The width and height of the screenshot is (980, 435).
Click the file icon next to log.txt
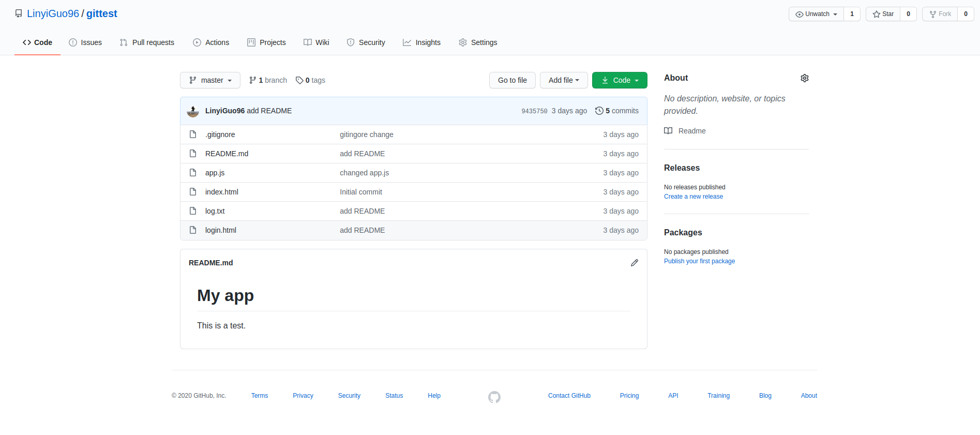193,211
